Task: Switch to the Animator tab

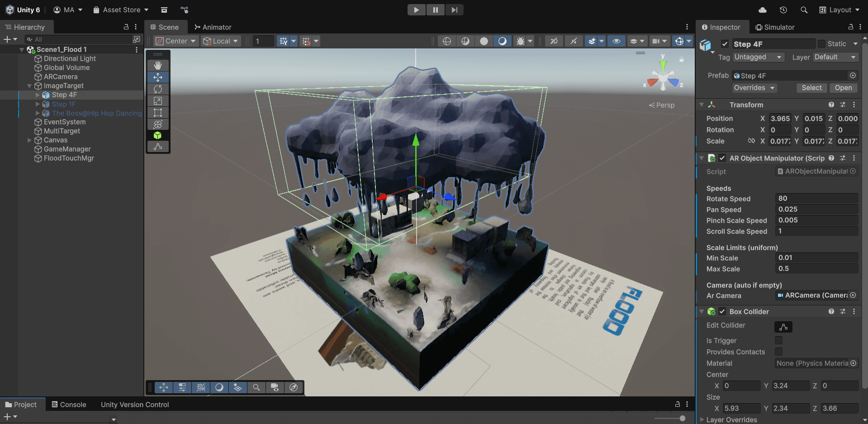Action: (x=213, y=27)
